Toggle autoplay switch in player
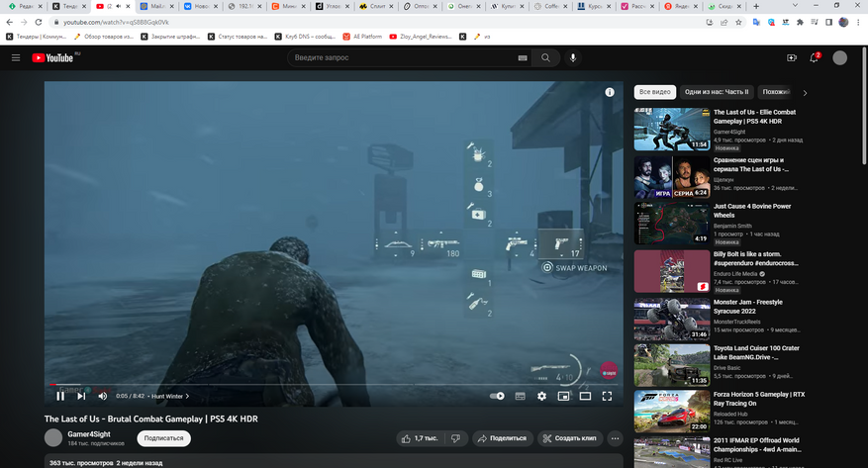 (x=497, y=396)
